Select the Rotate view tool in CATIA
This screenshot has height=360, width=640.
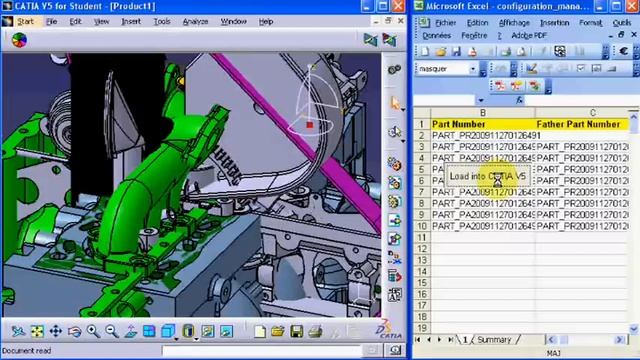(x=74, y=331)
